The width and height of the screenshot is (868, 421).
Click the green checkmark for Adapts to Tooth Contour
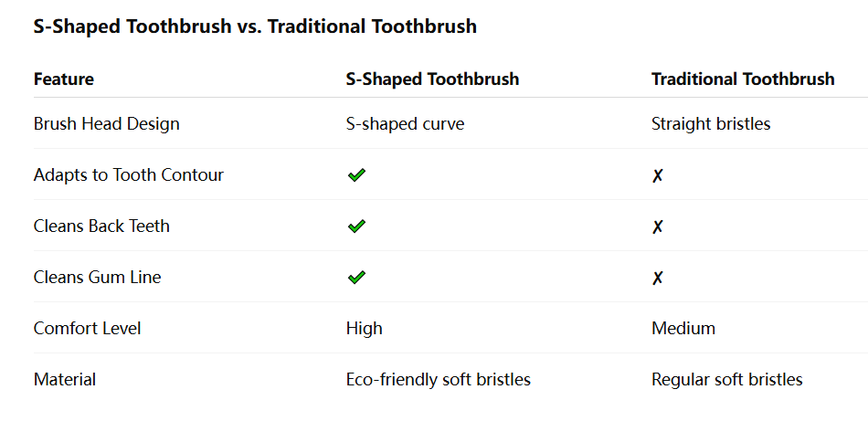(356, 174)
